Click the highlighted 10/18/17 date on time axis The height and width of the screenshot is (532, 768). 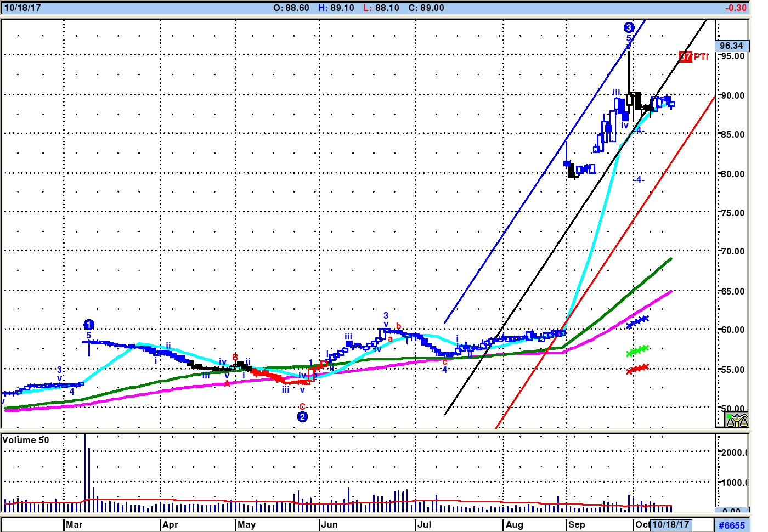(x=670, y=524)
